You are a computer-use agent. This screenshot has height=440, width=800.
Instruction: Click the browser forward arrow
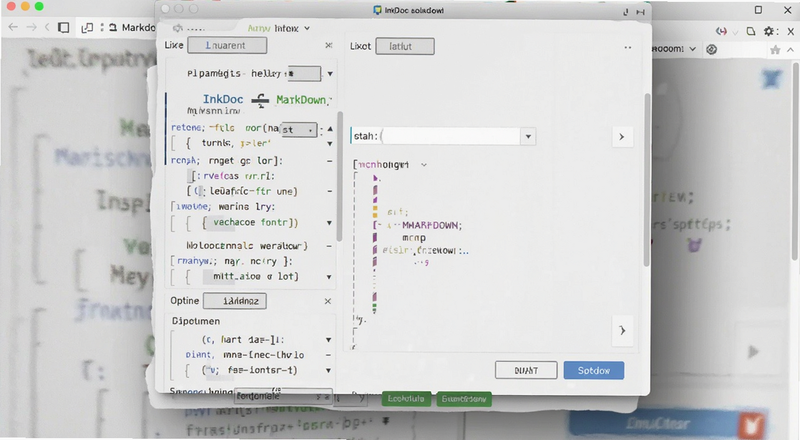point(31,27)
